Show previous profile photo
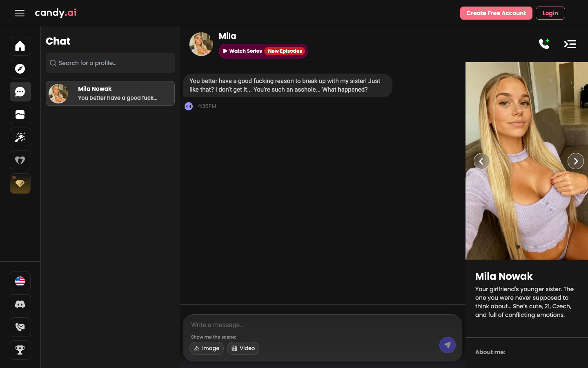The image size is (588, 368). point(482,161)
